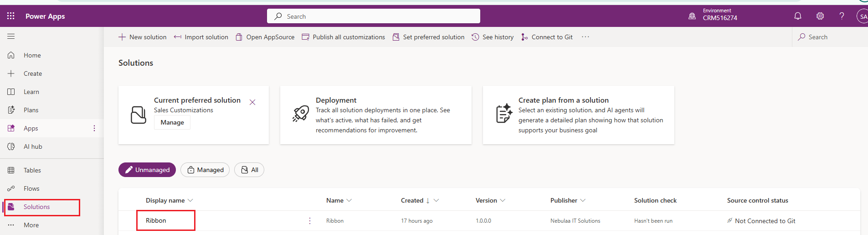Expand the Display name column dropdown
The width and height of the screenshot is (868, 235).
pos(190,200)
